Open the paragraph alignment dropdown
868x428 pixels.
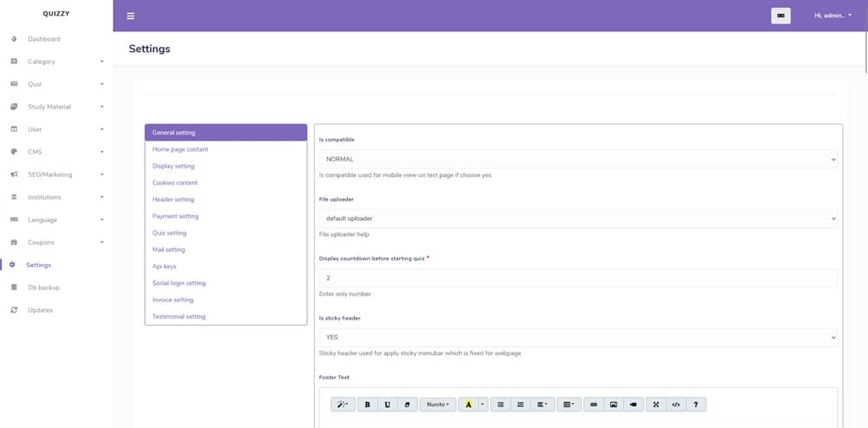click(x=542, y=405)
